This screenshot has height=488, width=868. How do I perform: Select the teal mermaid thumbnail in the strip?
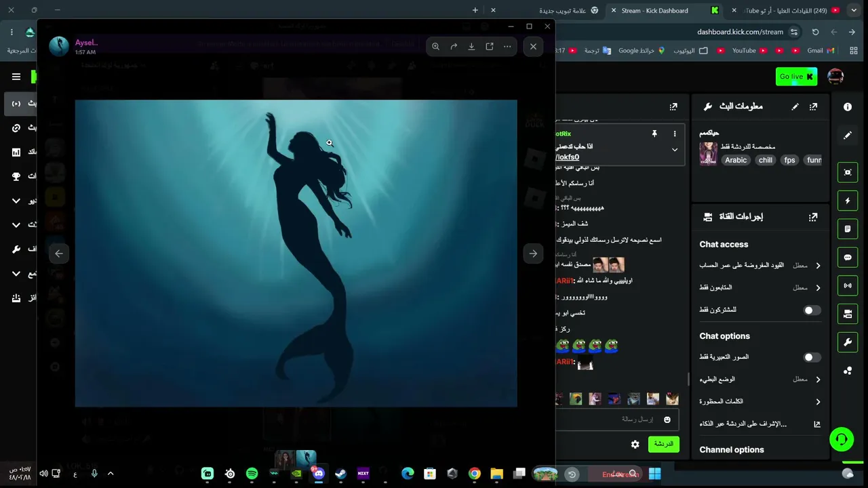pyautogui.click(x=306, y=459)
